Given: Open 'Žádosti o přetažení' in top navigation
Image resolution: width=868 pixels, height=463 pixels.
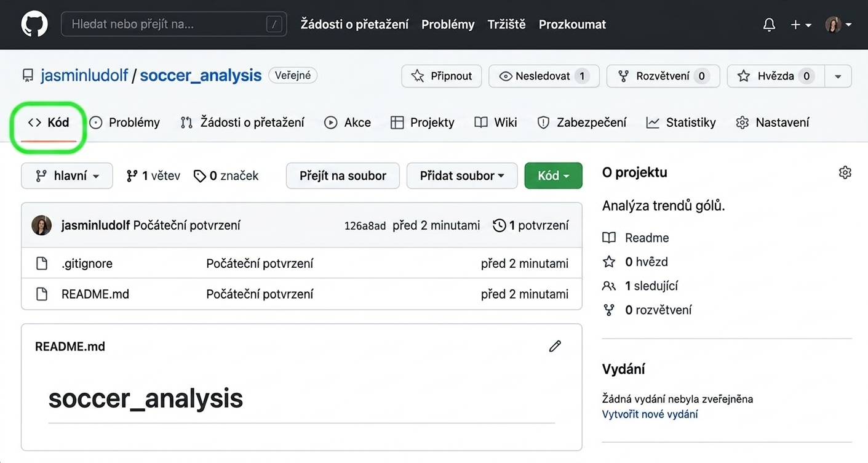Looking at the screenshot, I should coord(354,25).
